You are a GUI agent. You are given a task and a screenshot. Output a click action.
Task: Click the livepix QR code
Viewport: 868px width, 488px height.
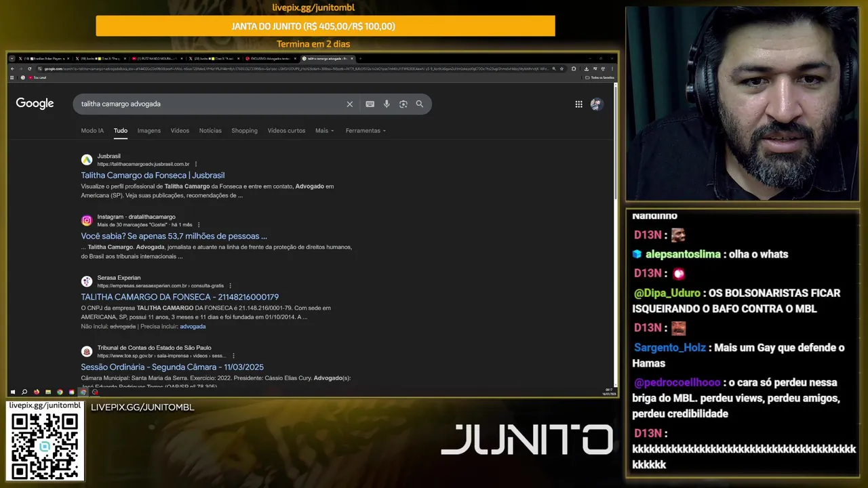(44, 445)
